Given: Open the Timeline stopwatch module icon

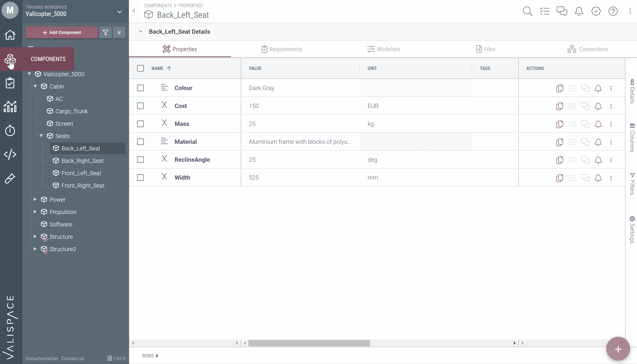Looking at the screenshot, I should coord(10,130).
